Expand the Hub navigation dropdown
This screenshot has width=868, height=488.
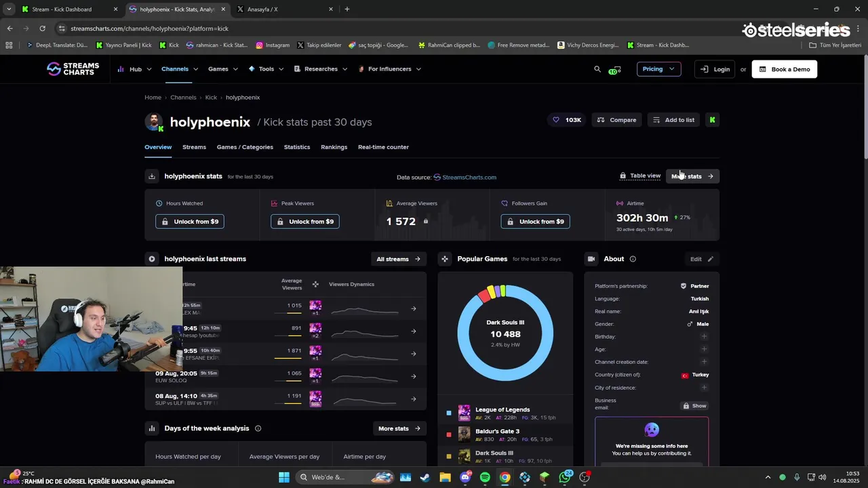coord(134,69)
